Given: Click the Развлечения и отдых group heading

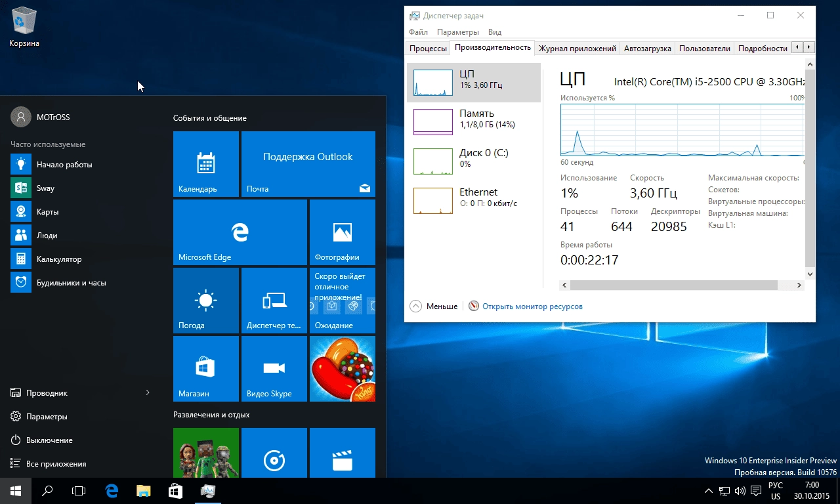Looking at the screenshot, I should 211,415.
